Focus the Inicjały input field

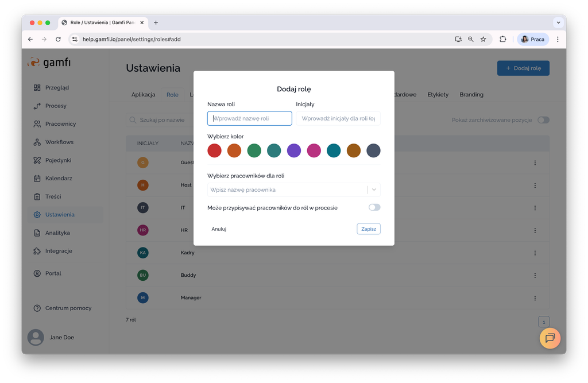(338, 118)
